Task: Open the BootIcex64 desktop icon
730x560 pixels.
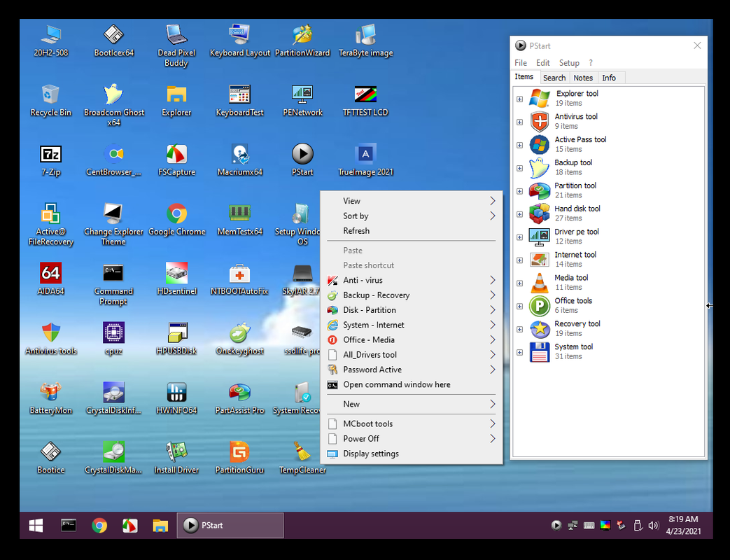Action: click(x=113, y=41)
